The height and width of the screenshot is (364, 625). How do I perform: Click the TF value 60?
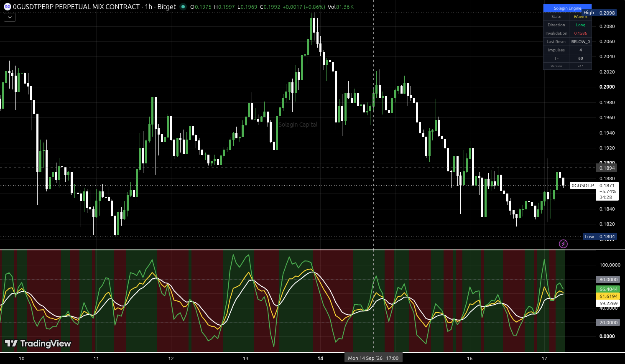click(x=580, y=59)
